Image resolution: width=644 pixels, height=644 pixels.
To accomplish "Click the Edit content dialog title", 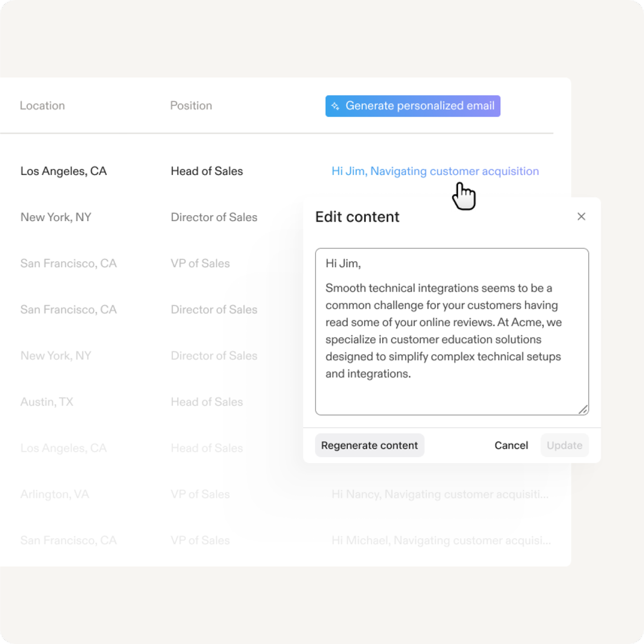I will click(357, 217).
